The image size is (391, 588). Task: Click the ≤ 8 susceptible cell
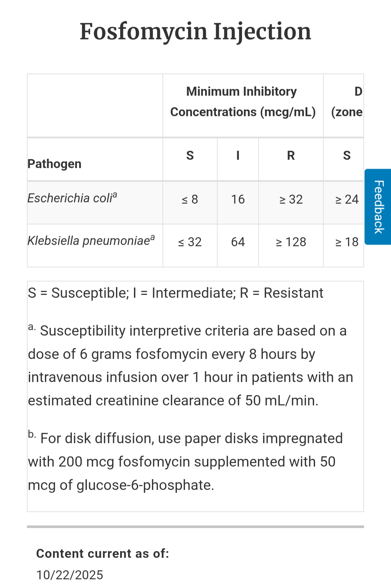tap(190, 200)
